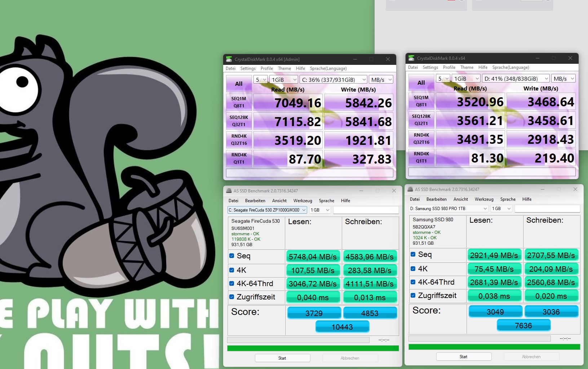Viewport: 588px width, 369px height.
Task: Click write score 3036
Action: pos(551,312)
